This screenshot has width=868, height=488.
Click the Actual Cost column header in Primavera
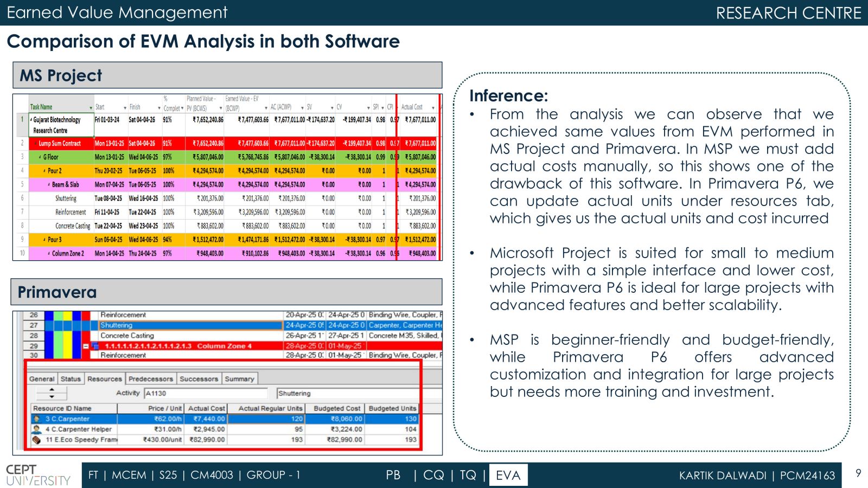coord(206,408)
